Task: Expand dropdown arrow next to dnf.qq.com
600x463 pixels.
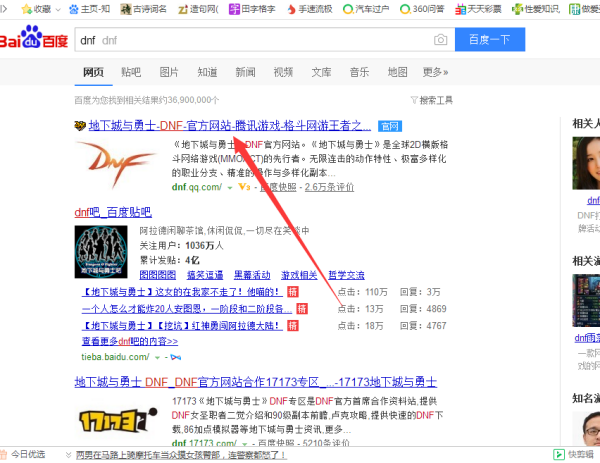Action: [x=230, y=187]
